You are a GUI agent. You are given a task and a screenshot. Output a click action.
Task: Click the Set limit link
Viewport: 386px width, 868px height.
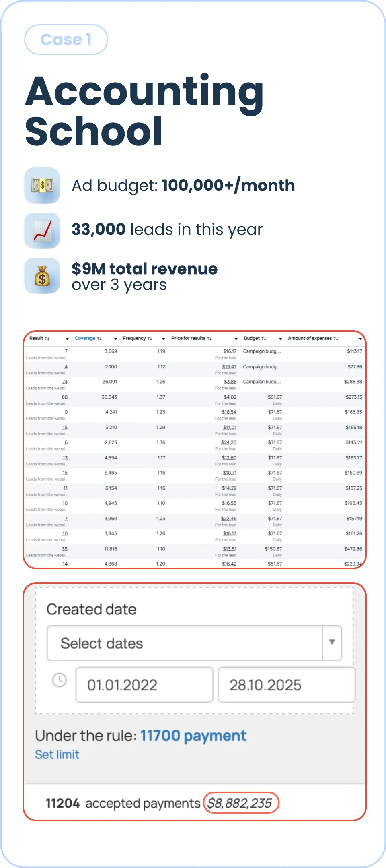[57, 754]
